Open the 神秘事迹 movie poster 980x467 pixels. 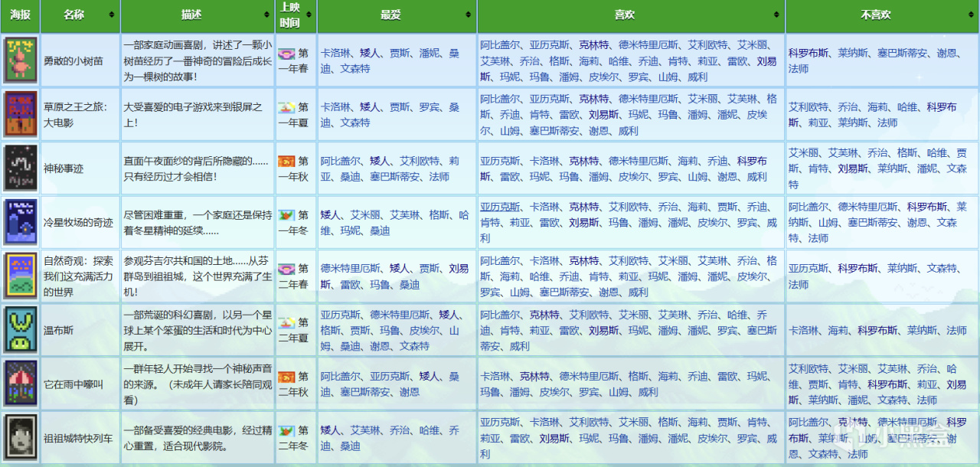20,168
